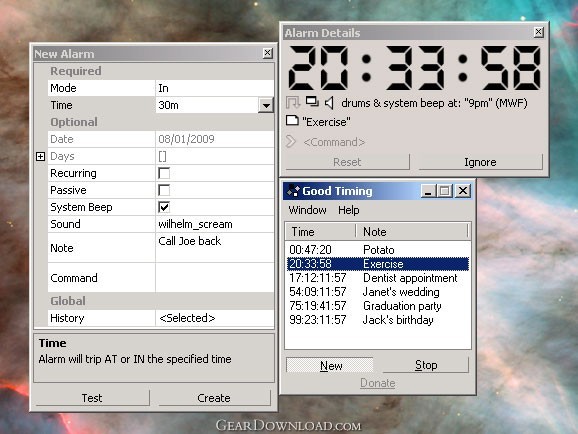This screenshot has height=434, width=578.
Task: Click the command arrow icon in Alarm Details
Action: click(x=291, y=141)
